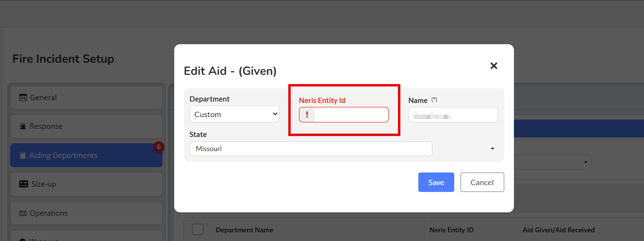Click into the Name text field
The image size is (644, 241).
[453, 115]
